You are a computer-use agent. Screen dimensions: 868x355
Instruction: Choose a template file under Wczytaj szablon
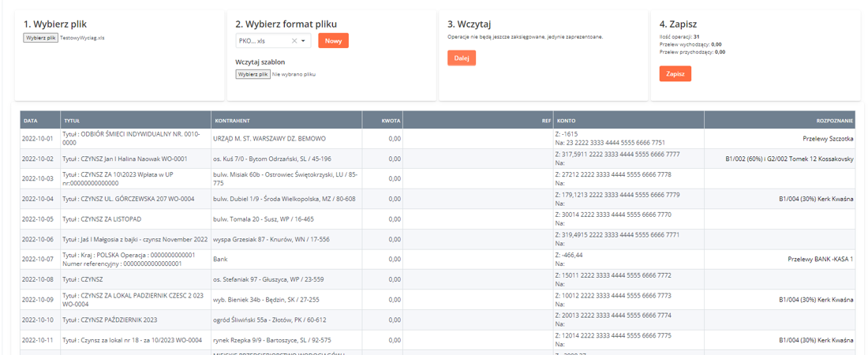(x=253, y=74)
